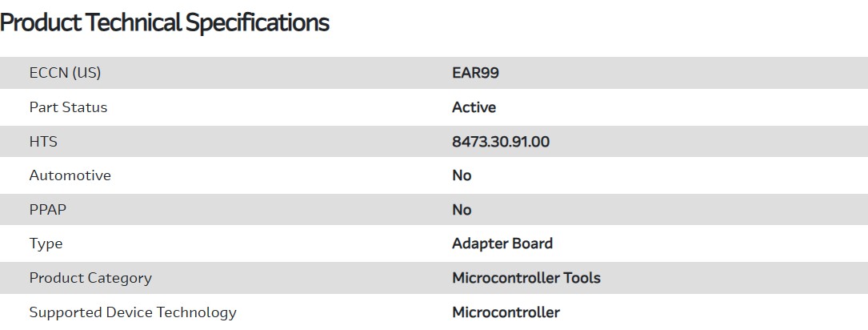
Task: Select the No value beside Automotive
Action: (462, 175)
